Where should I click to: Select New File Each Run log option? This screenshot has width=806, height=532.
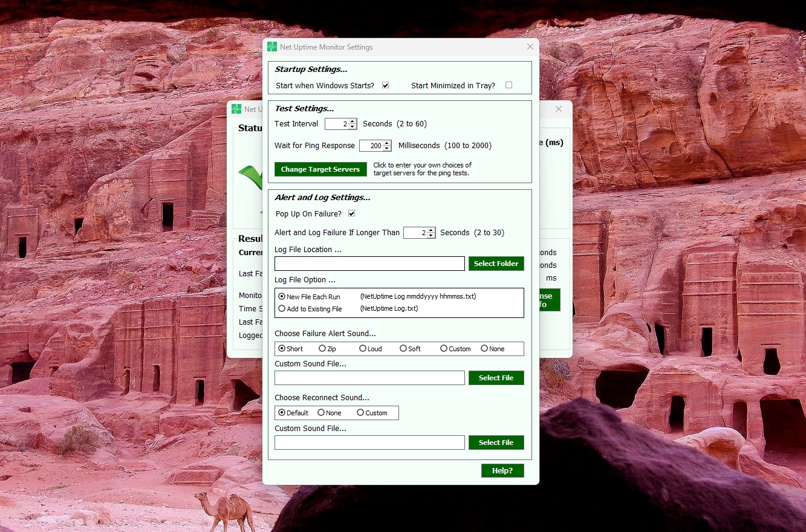(x=282, y=297)
